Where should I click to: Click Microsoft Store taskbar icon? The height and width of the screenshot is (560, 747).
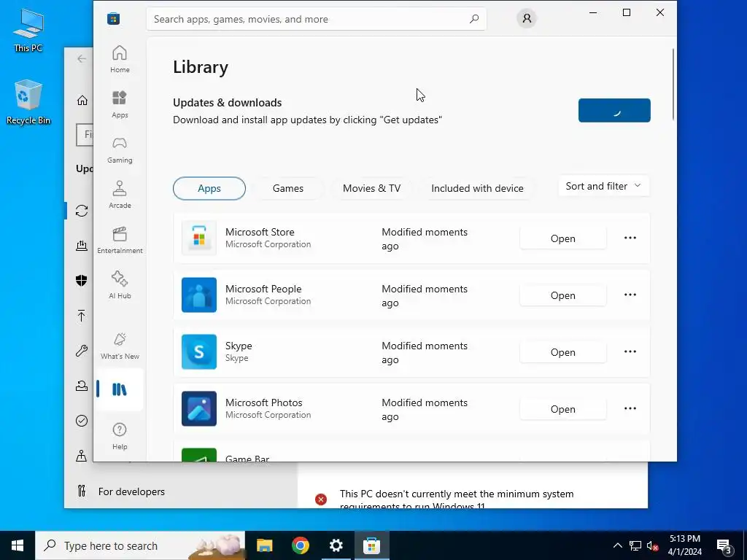[x=371, y=545]
